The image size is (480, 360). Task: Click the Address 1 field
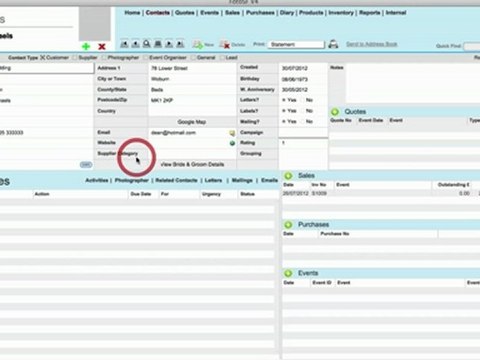click(x=192, y=68)
